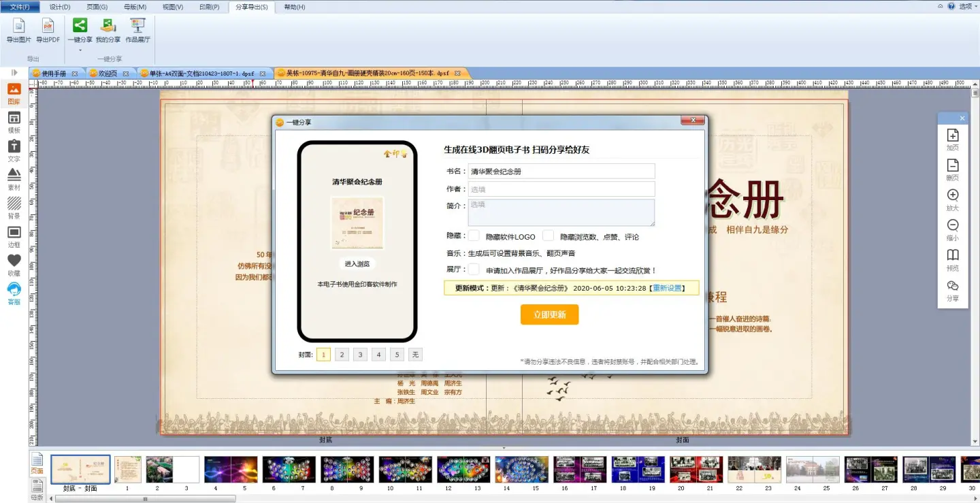Close the 欢迎页 document tab
Viewport: 980px width, 503px height.
pos(125,74)
